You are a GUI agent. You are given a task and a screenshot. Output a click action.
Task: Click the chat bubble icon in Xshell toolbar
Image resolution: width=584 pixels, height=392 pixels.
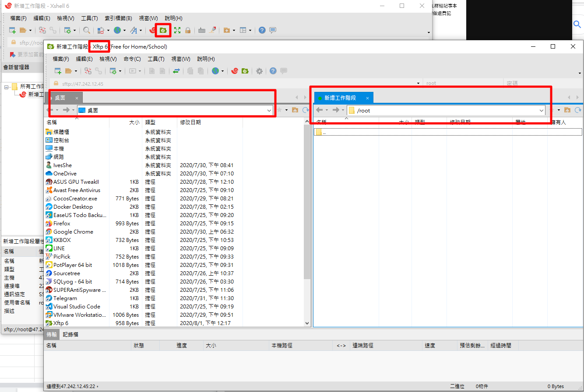coord(273,30)
